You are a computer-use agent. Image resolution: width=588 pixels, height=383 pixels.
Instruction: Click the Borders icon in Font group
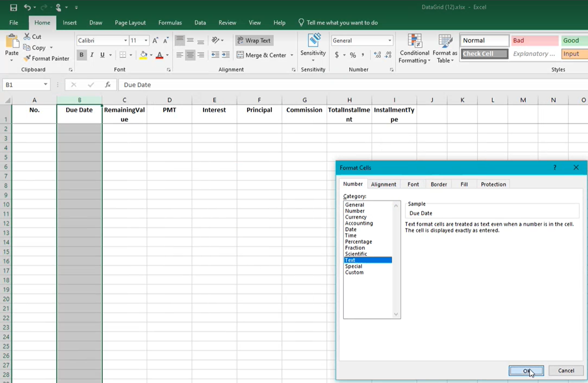(122, 55)
